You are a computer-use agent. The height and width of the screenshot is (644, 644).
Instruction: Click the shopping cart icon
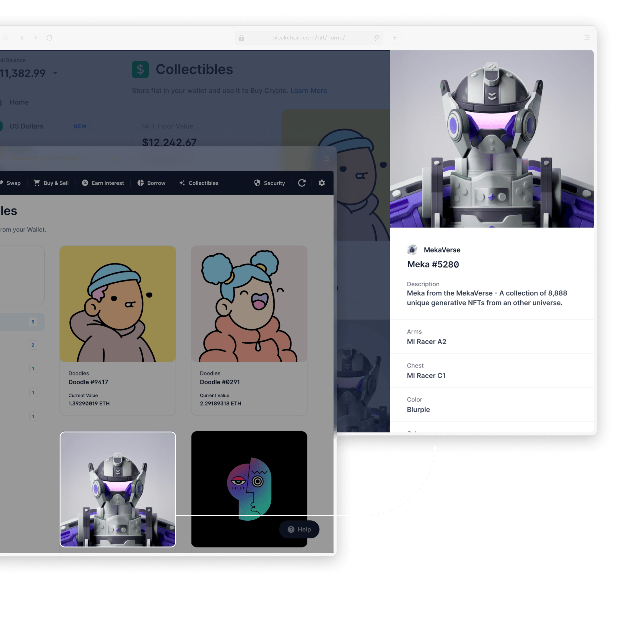[37, 183]
